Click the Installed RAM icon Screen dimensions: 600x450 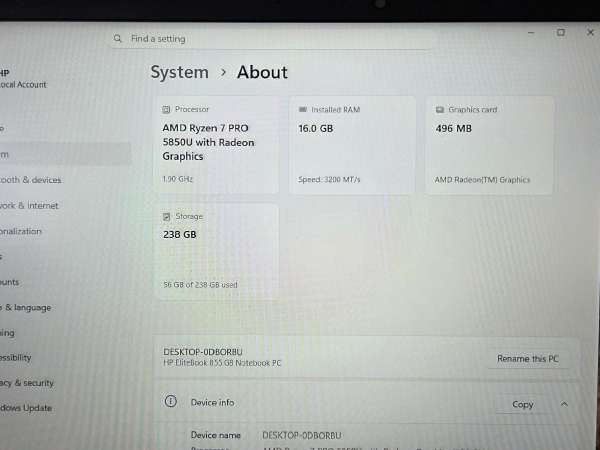[303, 109]
